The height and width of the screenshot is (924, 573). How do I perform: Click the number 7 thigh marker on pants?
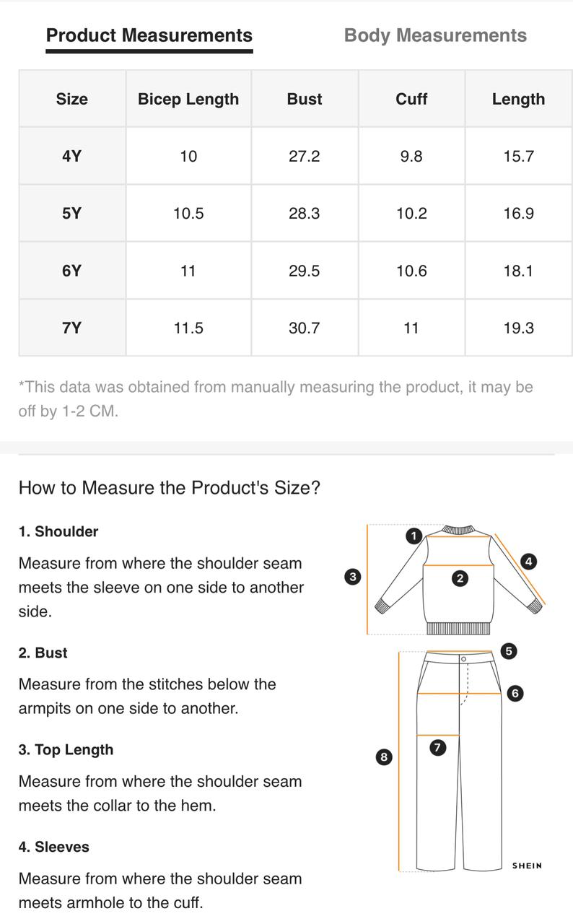click(x=437, y=747)
